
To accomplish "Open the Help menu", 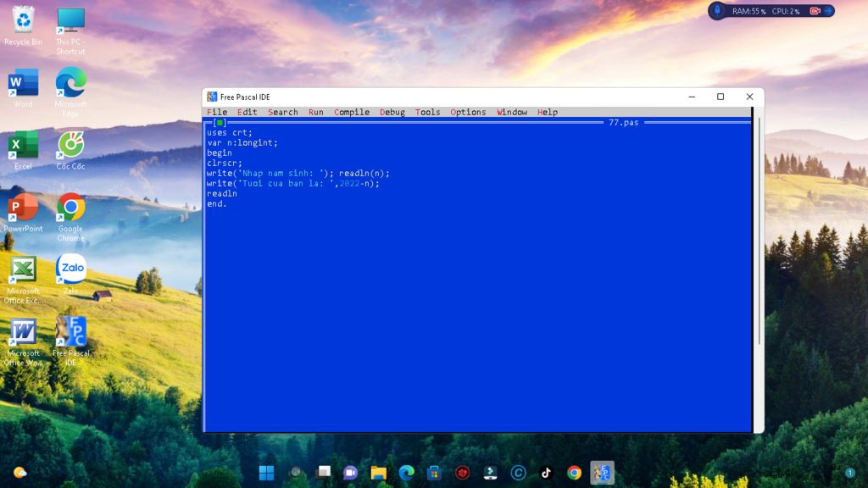I will [547, 112].
